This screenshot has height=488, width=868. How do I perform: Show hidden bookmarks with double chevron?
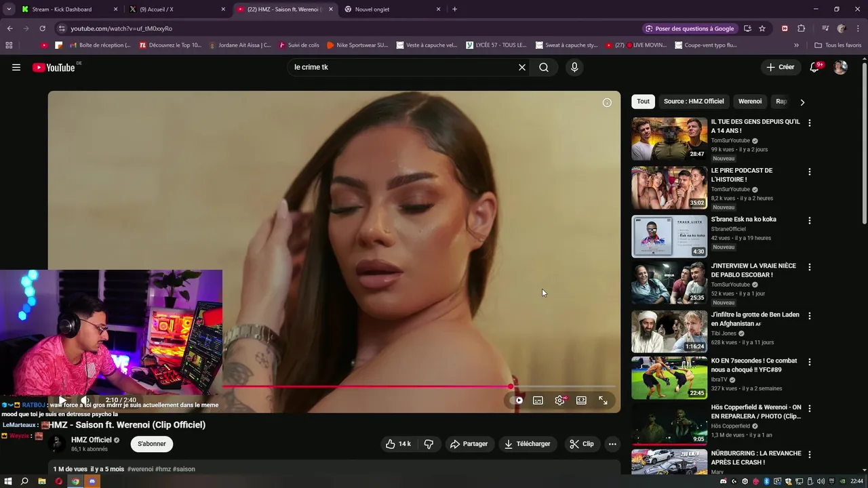click(796, 45)
